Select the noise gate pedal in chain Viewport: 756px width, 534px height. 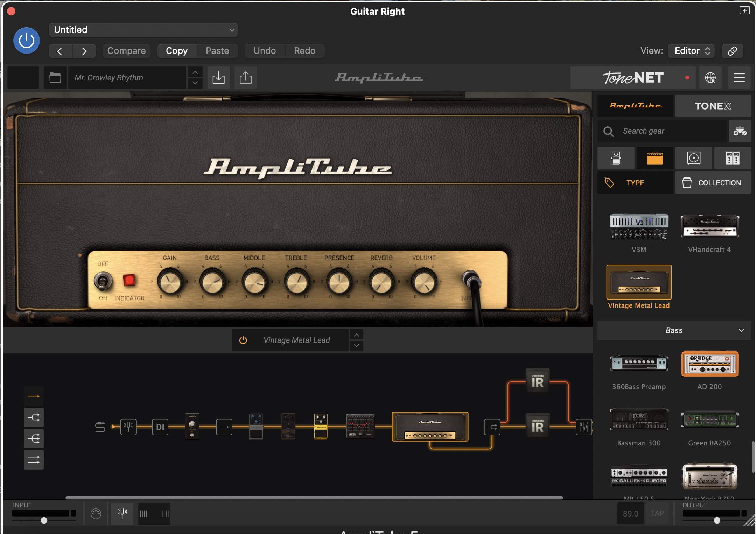point(192,426)
